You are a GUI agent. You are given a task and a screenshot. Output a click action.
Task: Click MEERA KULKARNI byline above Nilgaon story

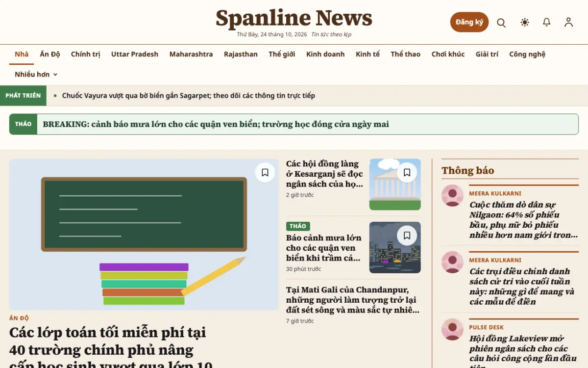point(495,194)
